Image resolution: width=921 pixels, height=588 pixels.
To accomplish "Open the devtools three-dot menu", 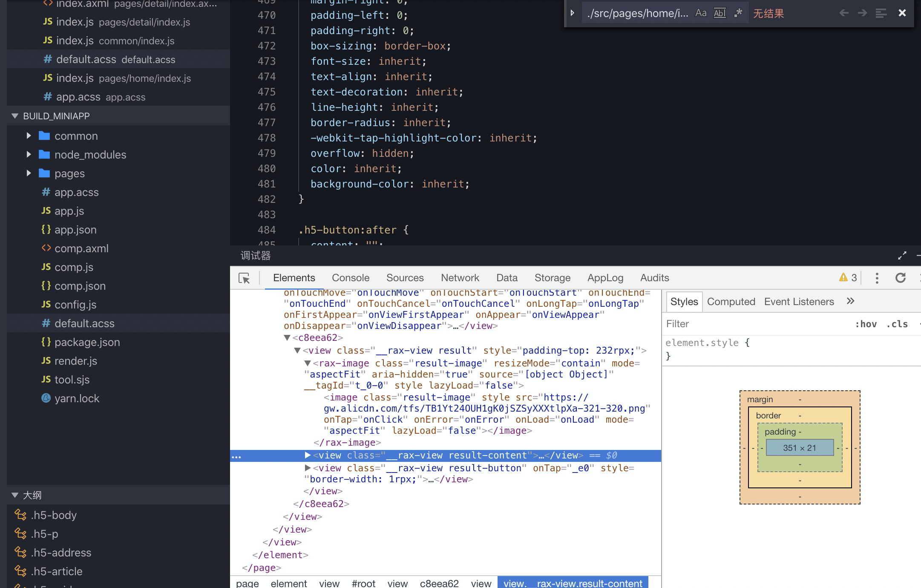I will click(x=877, y=278).
